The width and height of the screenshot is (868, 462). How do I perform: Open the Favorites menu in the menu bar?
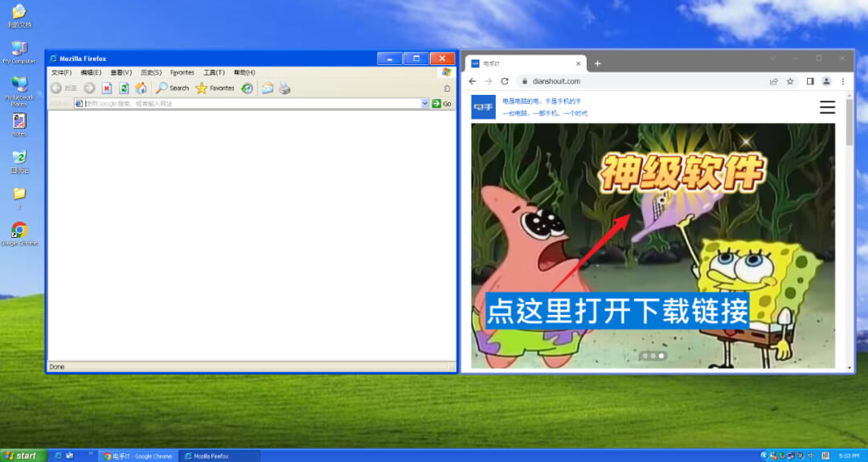pyautogui.click(x=182, y=72)
